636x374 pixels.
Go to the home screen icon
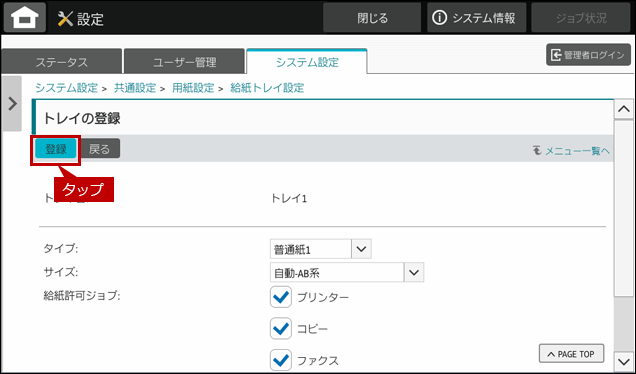(25, 18)
